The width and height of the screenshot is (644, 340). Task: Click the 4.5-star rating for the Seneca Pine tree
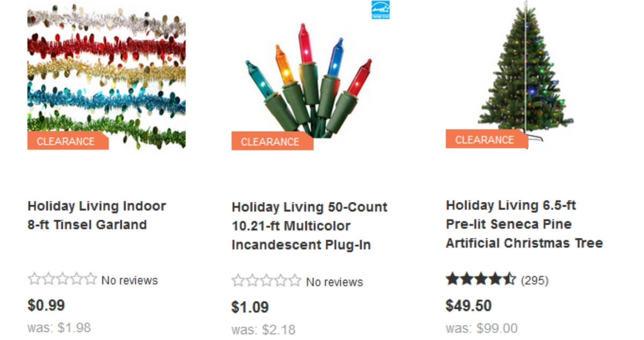coord(480,279)
